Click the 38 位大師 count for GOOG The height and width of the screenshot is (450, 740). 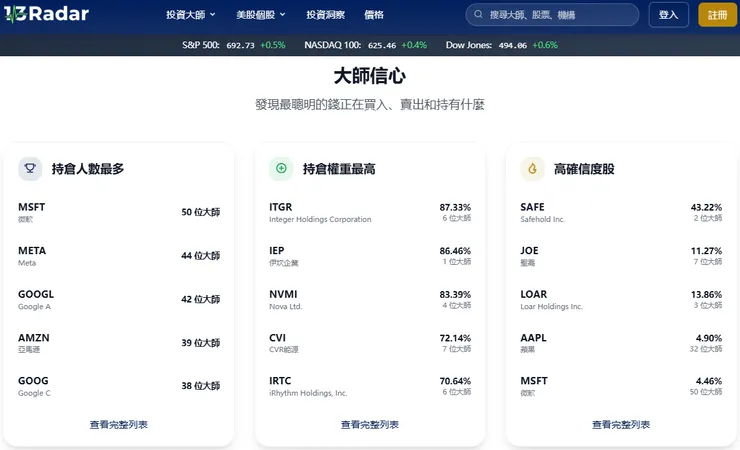[x=201, y=386]
